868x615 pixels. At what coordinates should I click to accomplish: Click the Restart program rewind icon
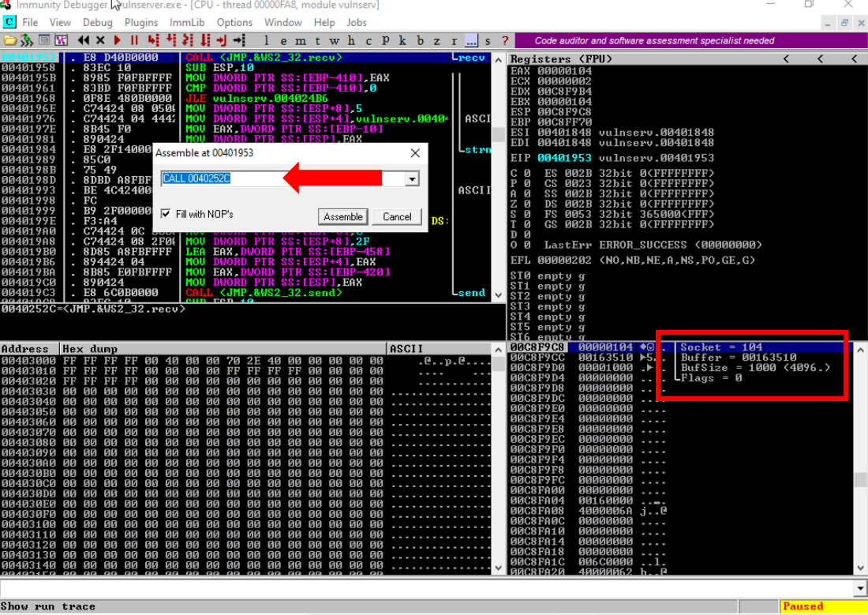tap(83, 40)
